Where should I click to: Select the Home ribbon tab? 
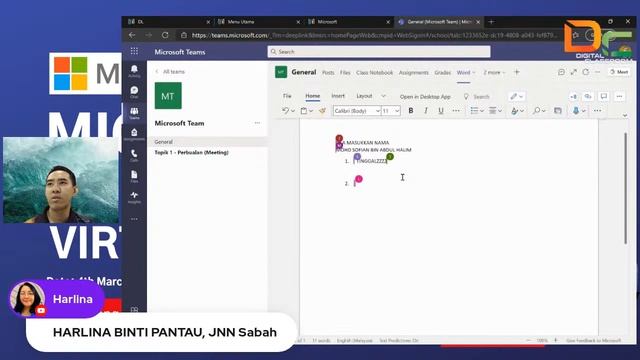(313, 96)
